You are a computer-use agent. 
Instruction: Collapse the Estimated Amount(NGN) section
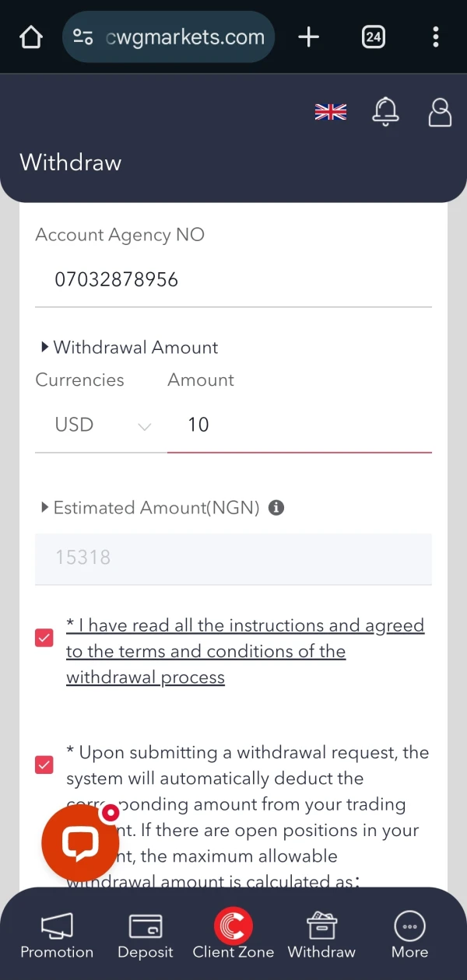tap(45, 508)
